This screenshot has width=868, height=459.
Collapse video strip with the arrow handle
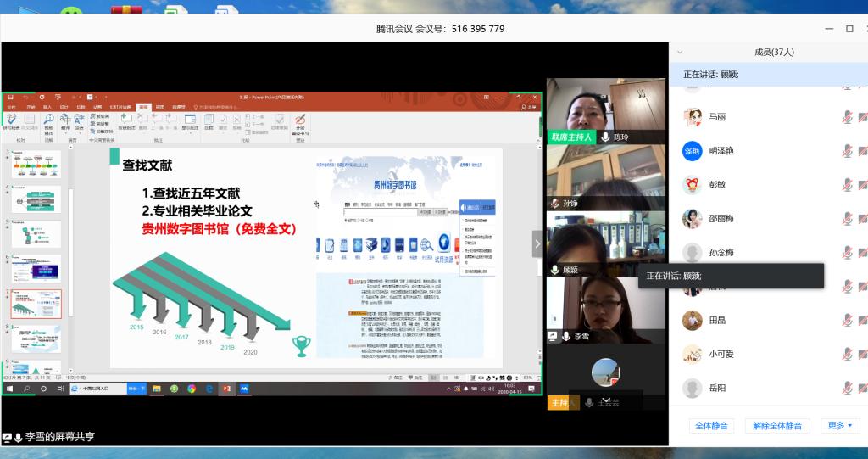[537, 243]
